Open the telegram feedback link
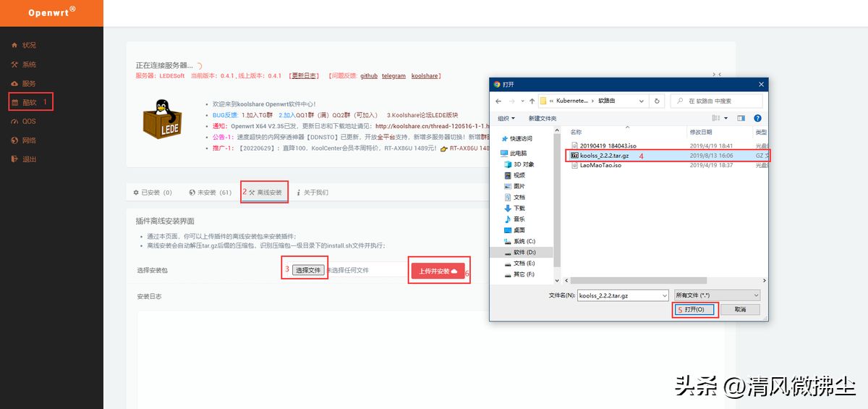868x409 pixels. coord(393,75)
